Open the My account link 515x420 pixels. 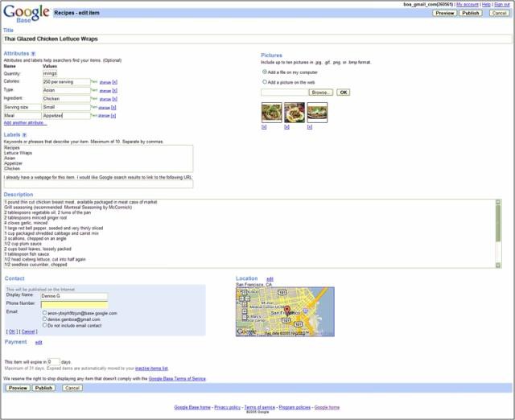(467, 4)
